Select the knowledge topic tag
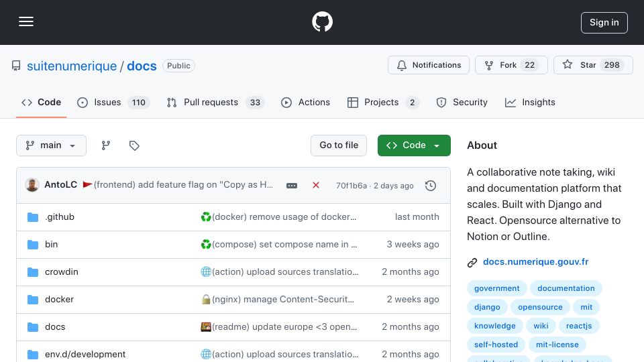 tap(495, 326)
